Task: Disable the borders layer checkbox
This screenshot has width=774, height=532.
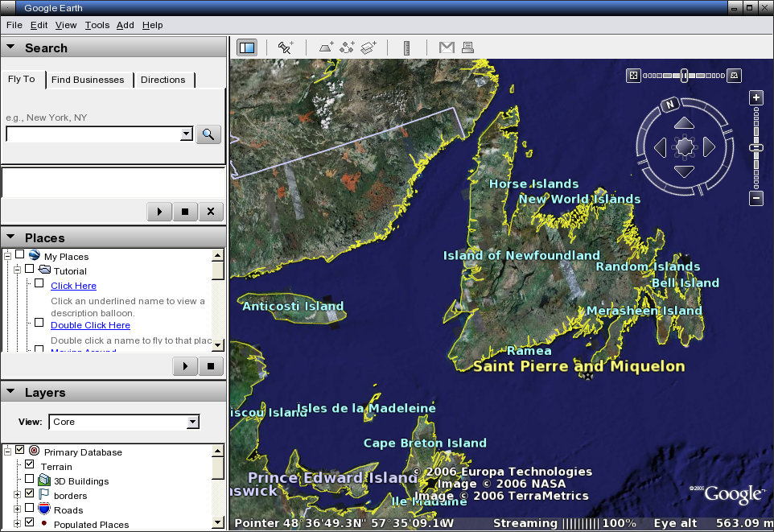Action: [30, 493]
